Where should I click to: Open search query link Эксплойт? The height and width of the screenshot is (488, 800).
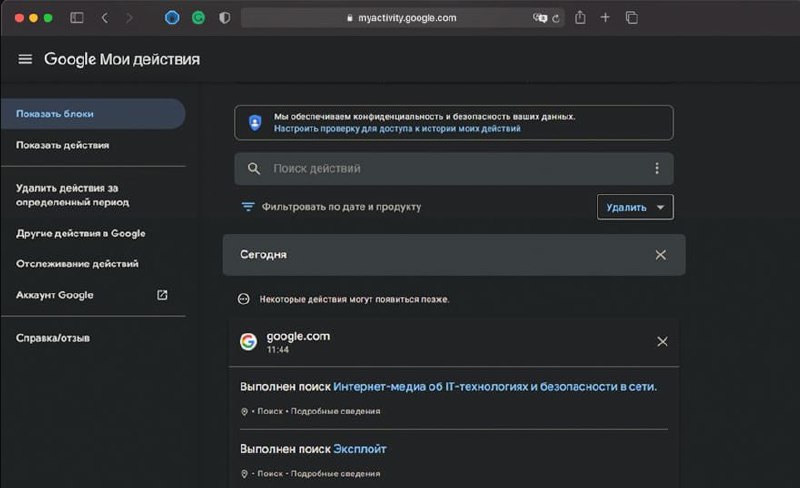tap(360, 449)
